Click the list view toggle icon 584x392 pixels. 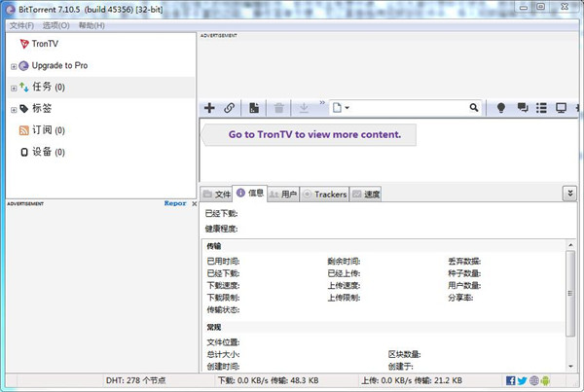tap(541, 108)
